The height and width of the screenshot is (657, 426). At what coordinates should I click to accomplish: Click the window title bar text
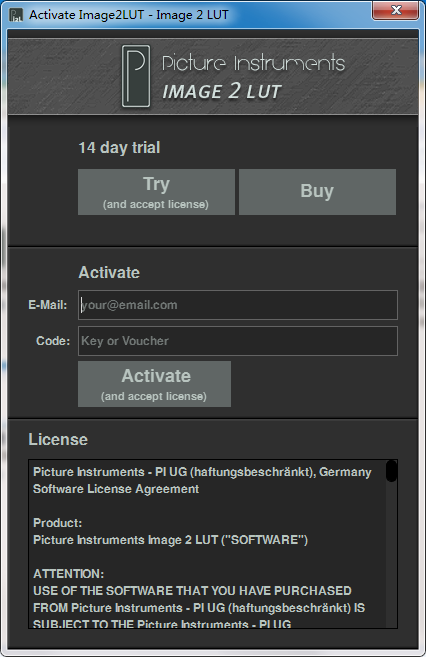(129, 15)
